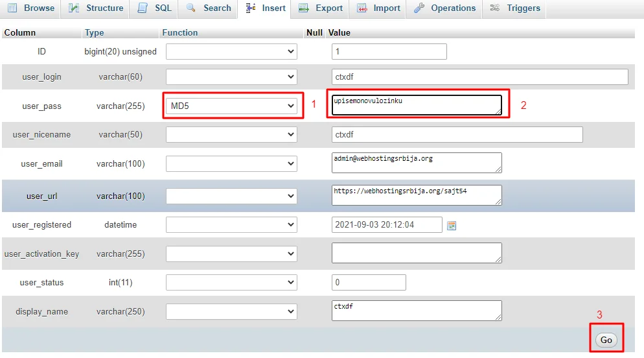Image resolution: width=644 pixels, height=358 pixels.
Task: Click the int(11) type text
Action: pyautogui.click(x=121, y=283)
